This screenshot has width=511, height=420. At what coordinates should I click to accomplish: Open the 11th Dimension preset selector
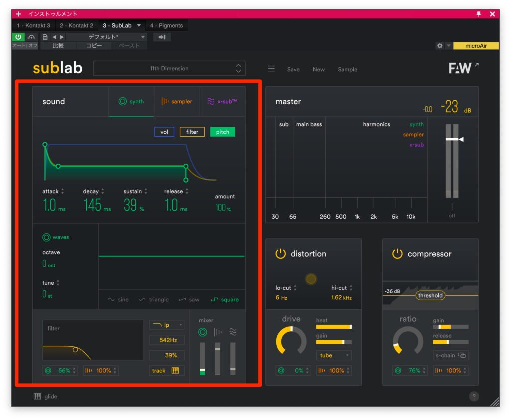point(169,69)
